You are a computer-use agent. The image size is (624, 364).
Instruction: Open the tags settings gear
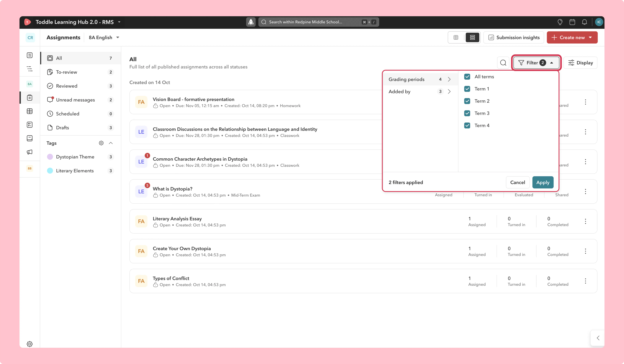pyautogui.click(x=101, y=143)
